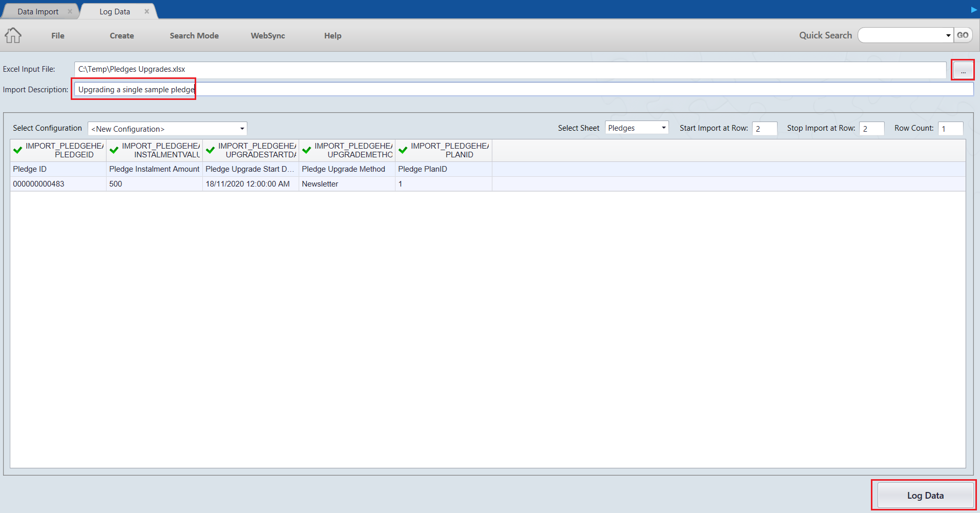Open the Search Mode menu
This screenshot has height=513, width=980.
point(194,35)
